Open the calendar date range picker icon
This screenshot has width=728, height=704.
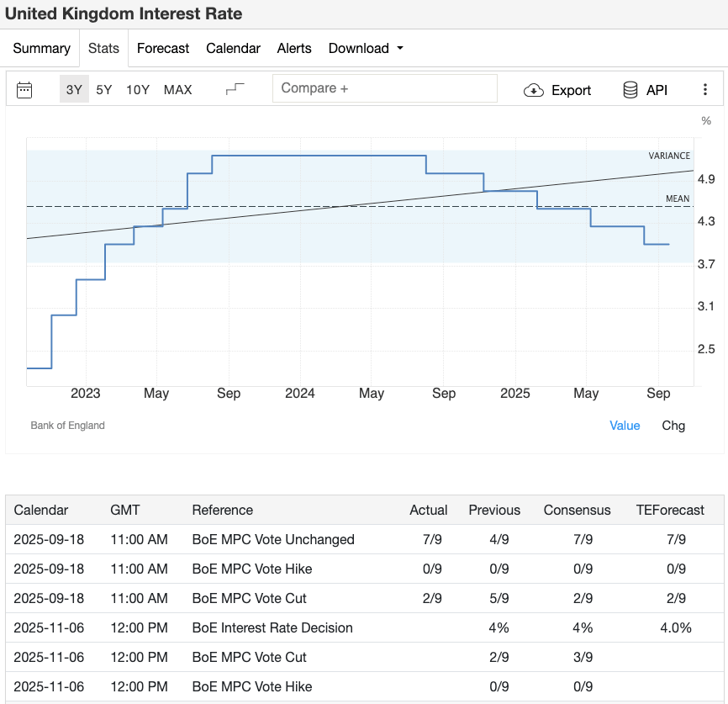pos(24,90)
